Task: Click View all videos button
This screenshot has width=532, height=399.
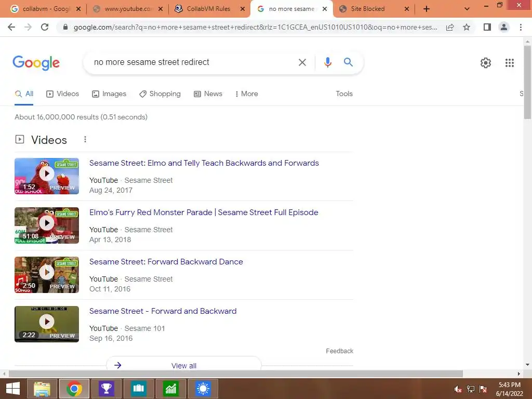Action: click(x=184, y=365)
